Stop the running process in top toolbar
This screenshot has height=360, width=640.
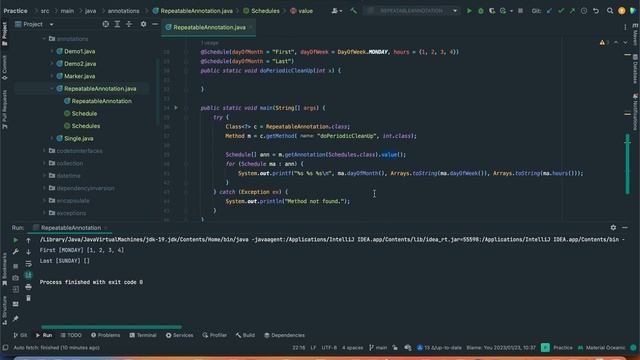pos(520,11)
